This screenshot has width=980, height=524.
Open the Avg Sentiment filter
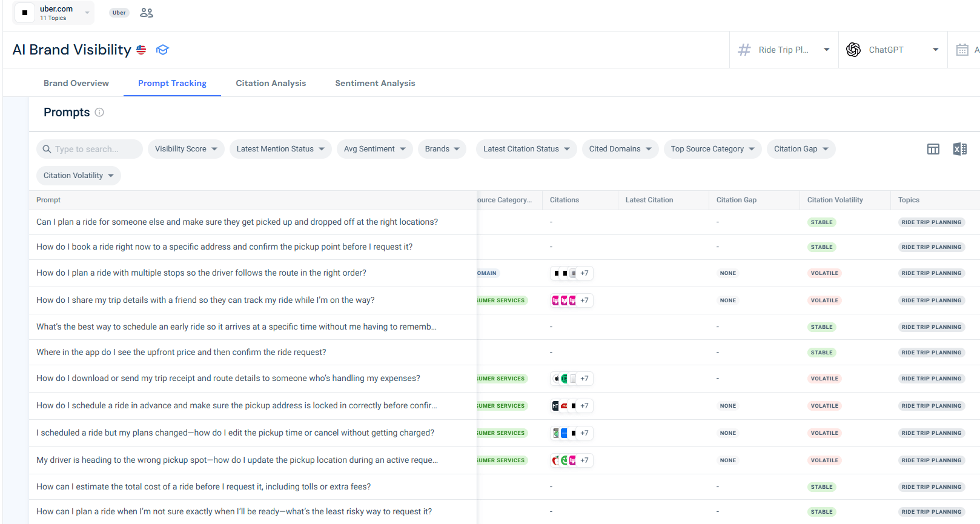pos(375,149)
